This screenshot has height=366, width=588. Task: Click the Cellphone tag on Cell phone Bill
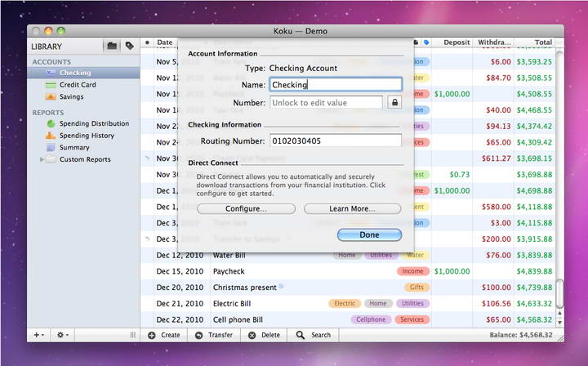coord(371,319)
